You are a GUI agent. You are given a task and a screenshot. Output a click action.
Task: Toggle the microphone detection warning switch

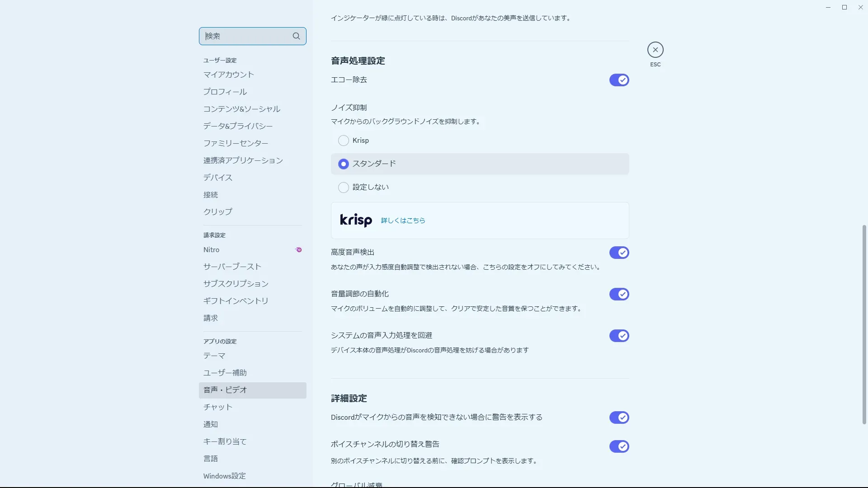[x=619, y=418]
